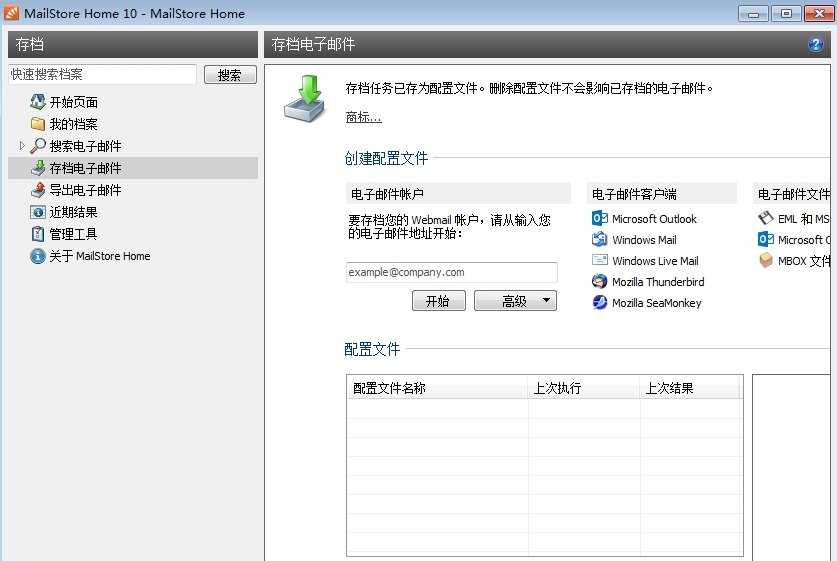This screenshot has height=561, width=837.
Task: Focus the 快速搜索档案 search field
Action: (x=102, y=74)
